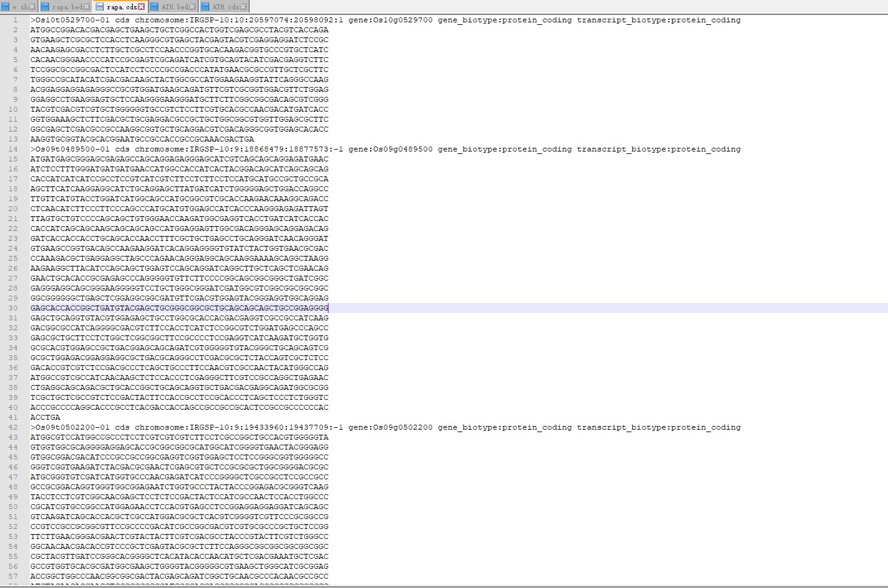Click chromosome:IRGSP-1.0:9:19433960:19437709:-1 text
Screen dimensions: 888x588
pyautogui.click(x=239, y=427)
